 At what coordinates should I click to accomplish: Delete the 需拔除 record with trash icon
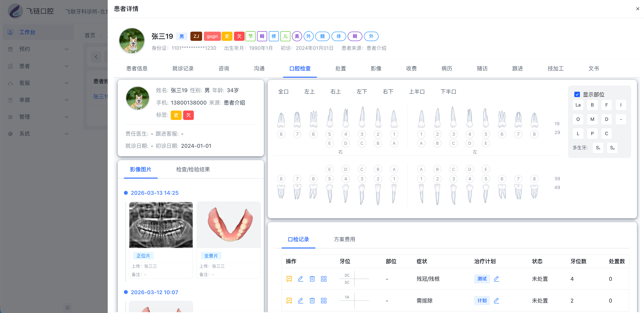(x=312, y=300)
